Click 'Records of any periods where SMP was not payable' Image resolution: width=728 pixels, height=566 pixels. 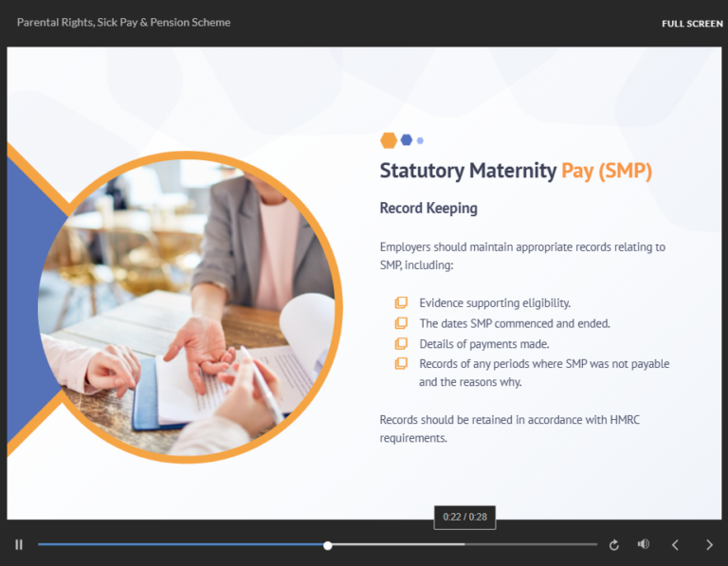click(x=544, y=364)
